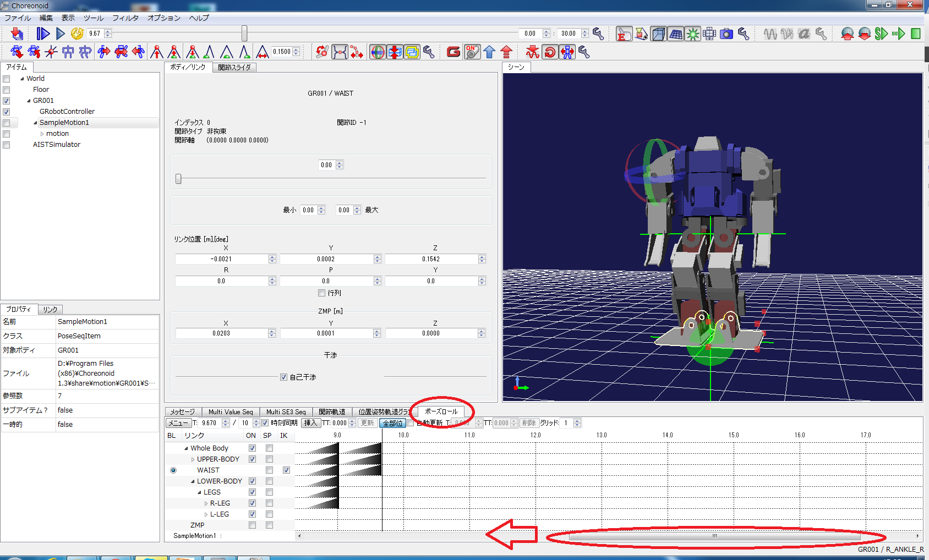Expand the motion item under SampleMotion1

(x=42, y=134)
